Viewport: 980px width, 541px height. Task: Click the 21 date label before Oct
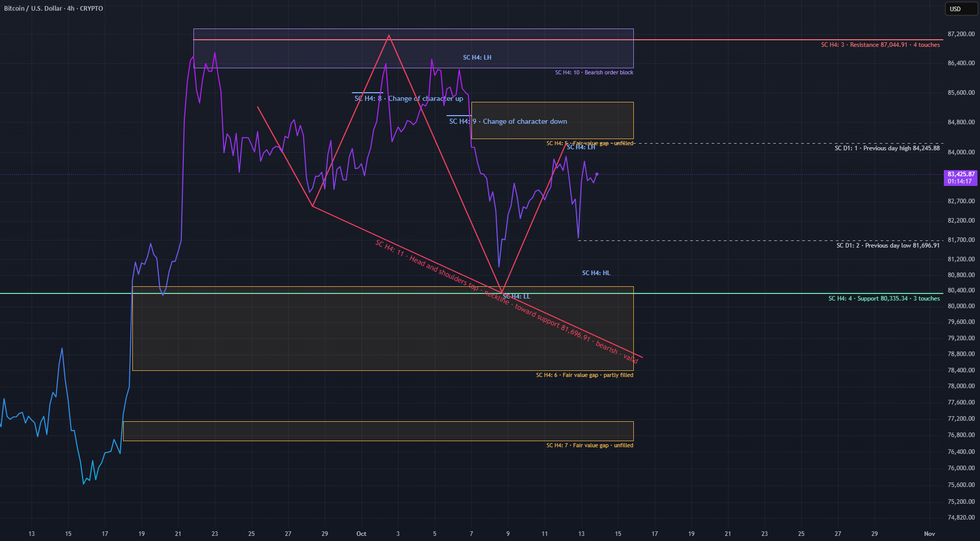[x=178, y=534]
